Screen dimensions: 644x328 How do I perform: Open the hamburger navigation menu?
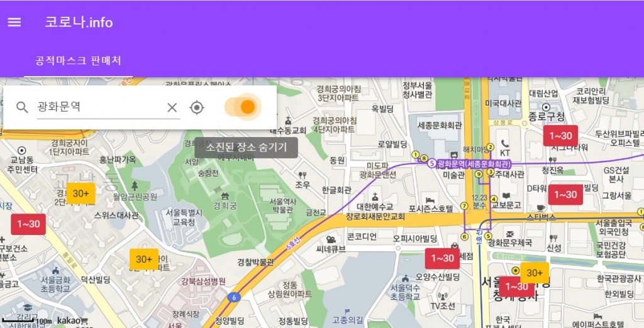coord(14,22)
